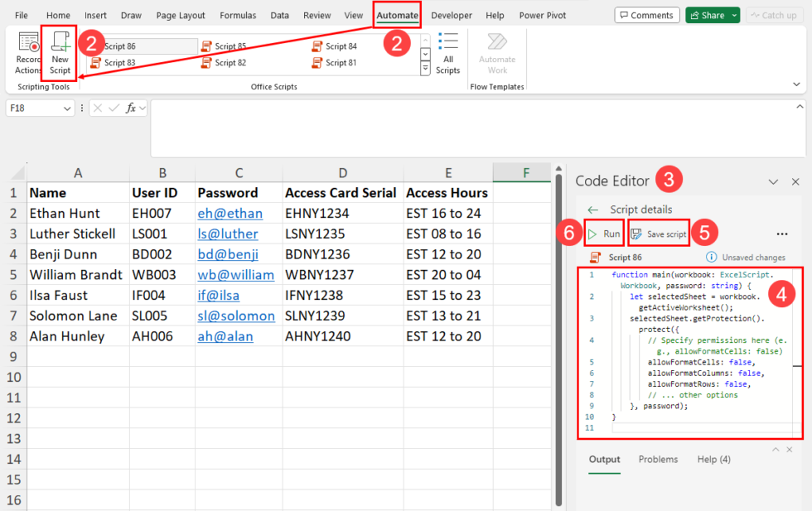Click the New Script icon
This screenshot has width=812, height=511.
pos(60,44)
